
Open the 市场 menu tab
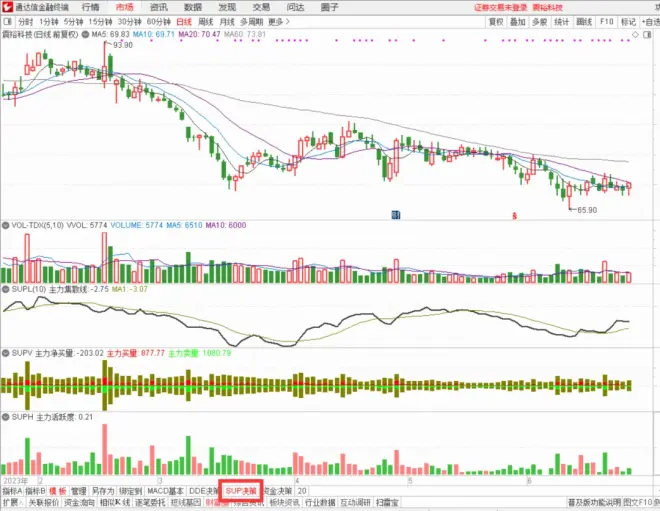[124, 7]
